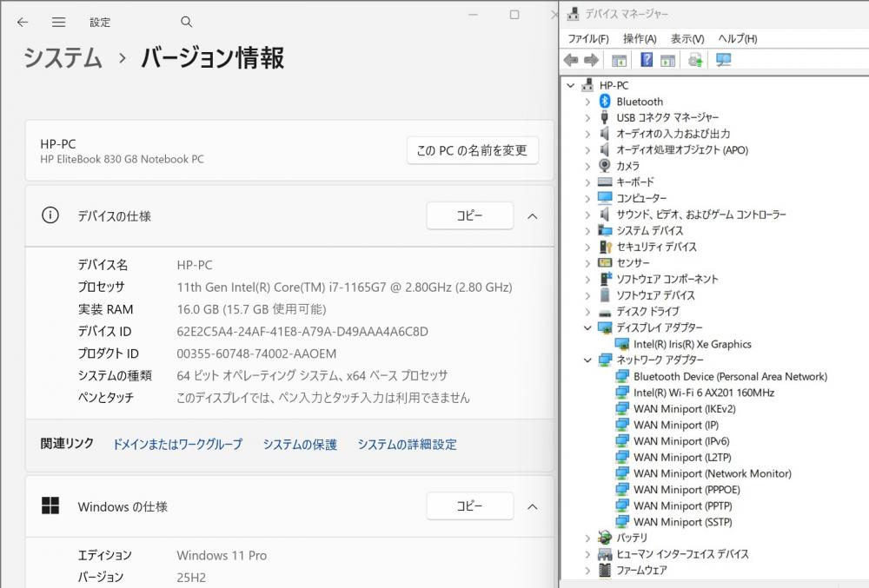Open the 操作(A) menu
Screen dimensions: 869x588
coord(640,38)
